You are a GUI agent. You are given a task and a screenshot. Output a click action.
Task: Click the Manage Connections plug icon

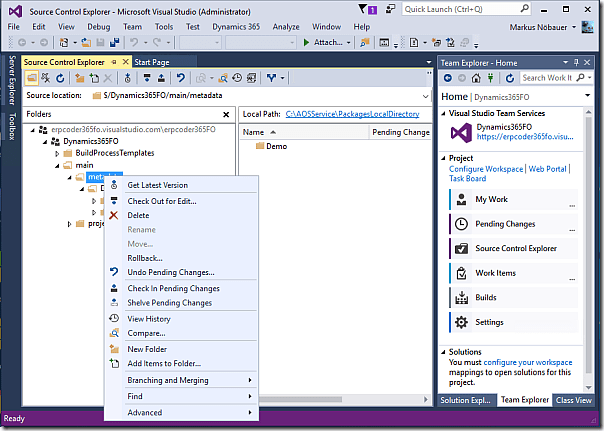pos(490,78)
